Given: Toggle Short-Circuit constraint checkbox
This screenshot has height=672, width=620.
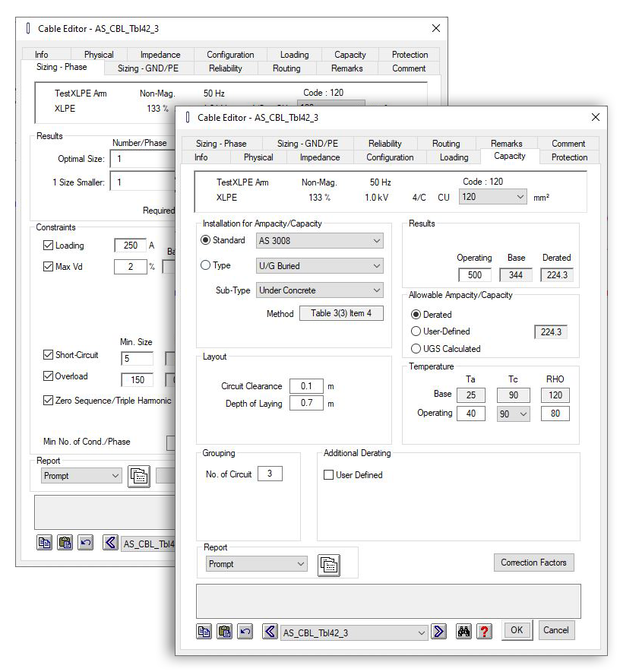Looking at the screenshot, I should [x=48, y=355].
